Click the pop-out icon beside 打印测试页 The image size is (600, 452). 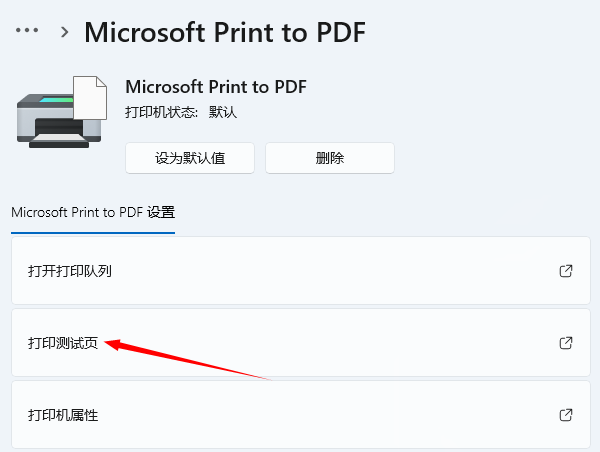pos(566,343)
